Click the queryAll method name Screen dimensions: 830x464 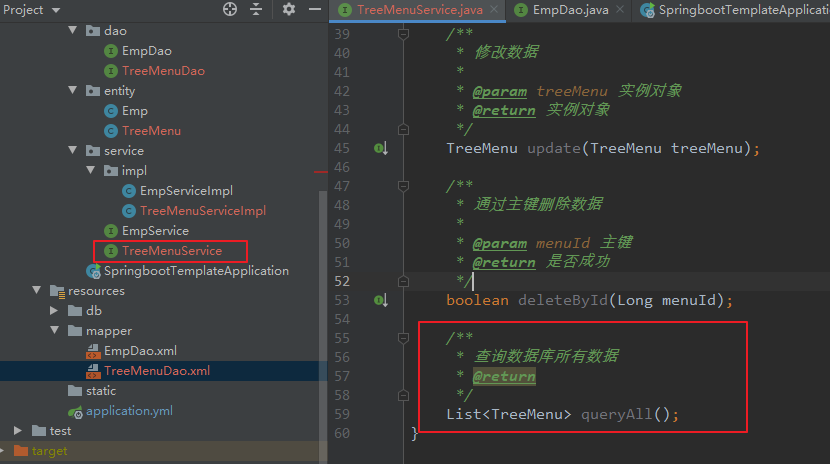tap(617, 414)
